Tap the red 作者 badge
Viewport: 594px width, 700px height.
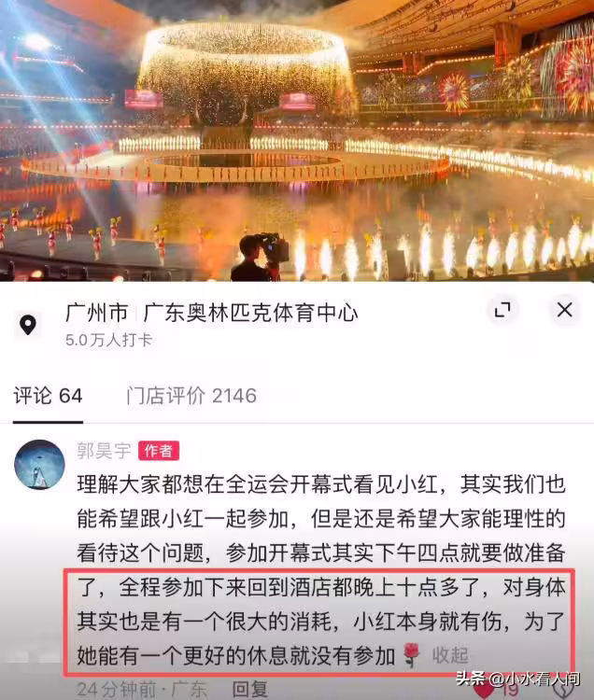point(159,451)
